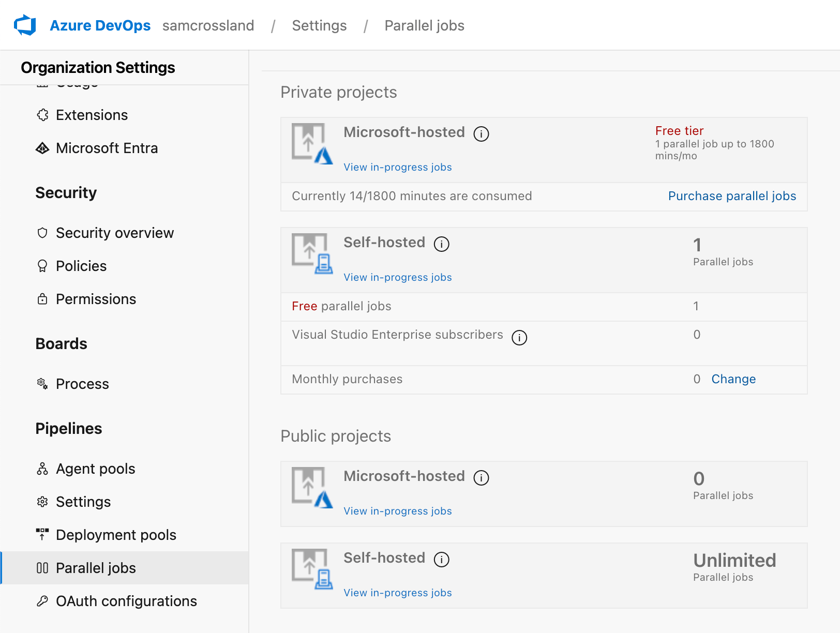Open the Permissions page
This screenshot has height=633, width=840.
tap(96, 299)
